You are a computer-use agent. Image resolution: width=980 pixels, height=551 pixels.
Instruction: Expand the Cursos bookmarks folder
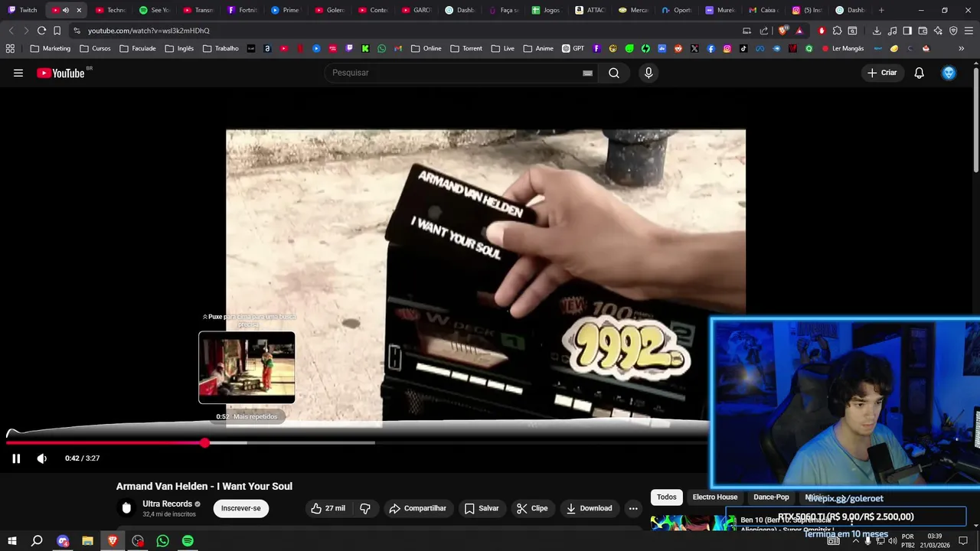click(95, 48)
